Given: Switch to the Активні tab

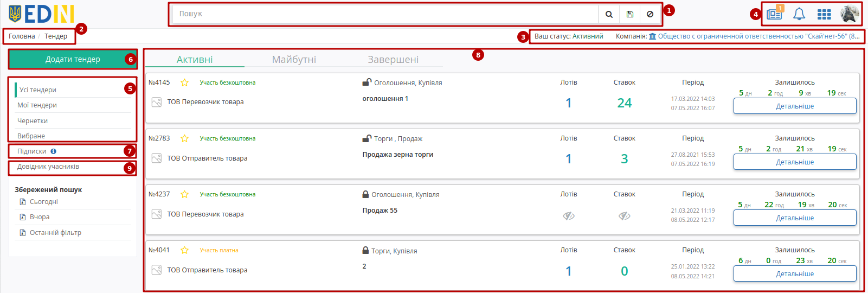Looking at the screenshot, I should (x=195, y=60).
